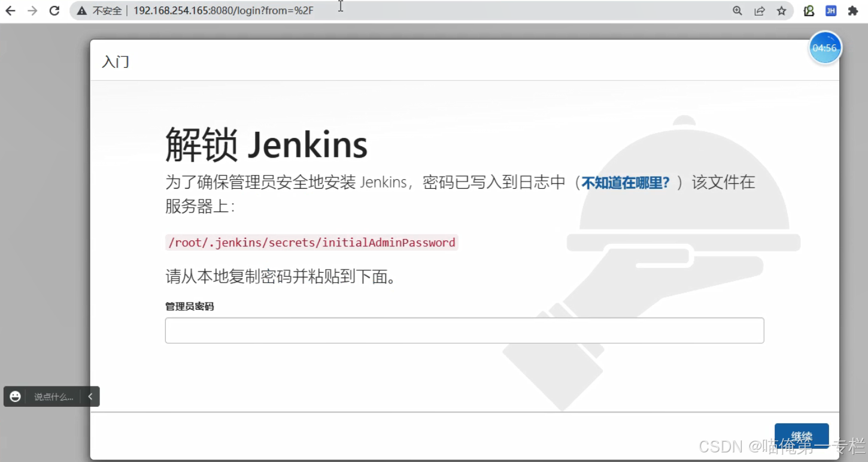This screenshot has height=462, width=868.
Task: Click the 解锁 Jenkins heading
Action: 266,145
